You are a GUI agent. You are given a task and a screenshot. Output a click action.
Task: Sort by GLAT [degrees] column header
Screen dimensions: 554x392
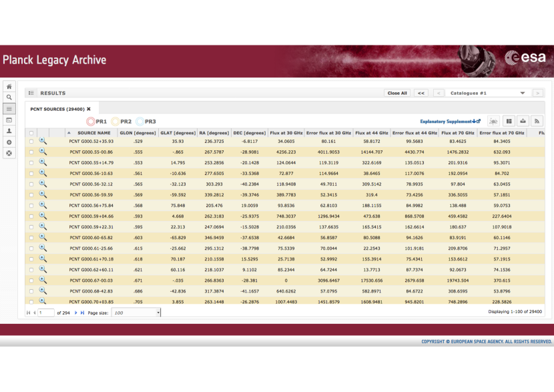tap(178, 133)
